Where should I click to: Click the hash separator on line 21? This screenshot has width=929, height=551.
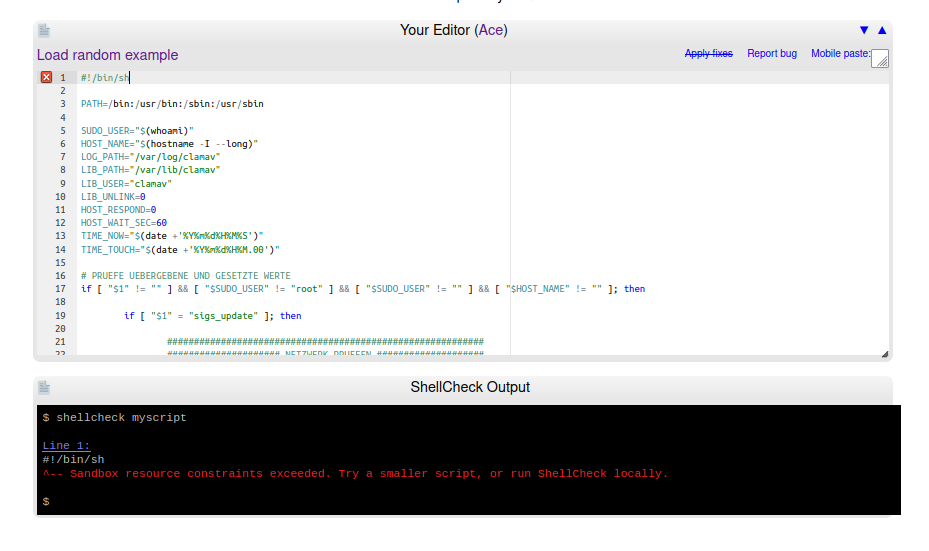[325, 342]
